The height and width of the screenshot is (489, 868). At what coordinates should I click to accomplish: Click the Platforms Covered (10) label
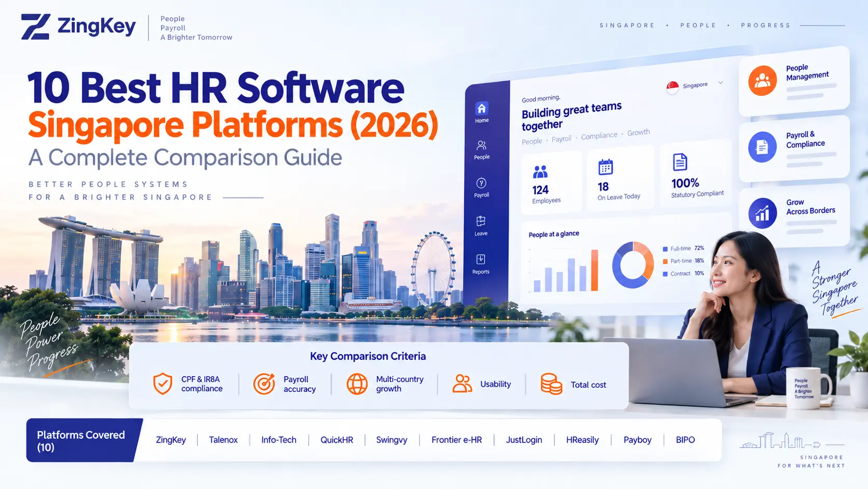pyautogui.click(x=80, y=441)
